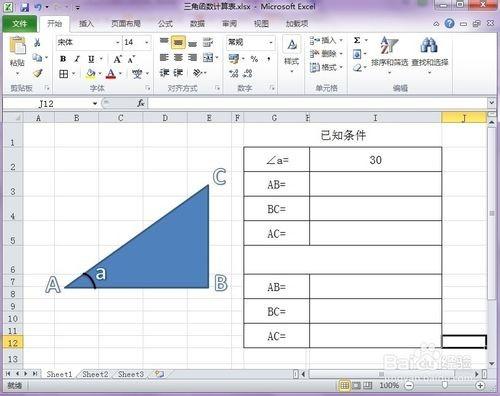Apply percent style
This screenshot has height=396, width=500.
[254, 59]
